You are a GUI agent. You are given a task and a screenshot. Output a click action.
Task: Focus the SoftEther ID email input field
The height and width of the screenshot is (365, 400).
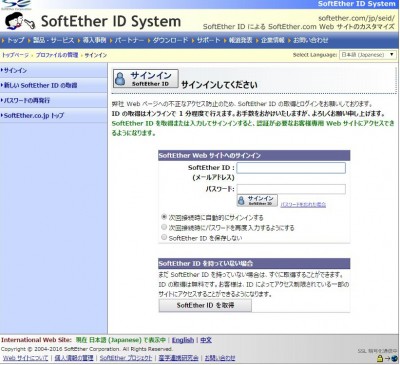coord(291,168)
